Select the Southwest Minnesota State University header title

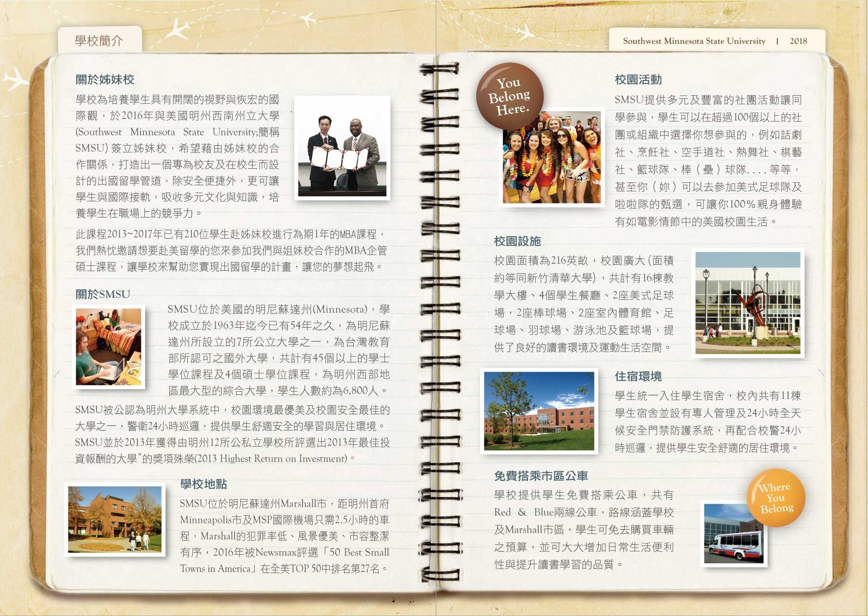coord(694,41)
